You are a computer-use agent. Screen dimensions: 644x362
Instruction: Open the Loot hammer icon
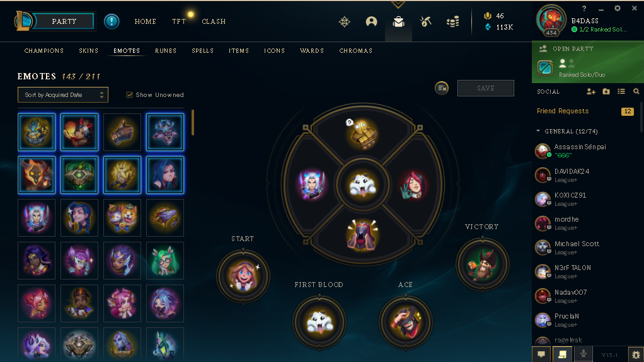(x=425, y=21)
